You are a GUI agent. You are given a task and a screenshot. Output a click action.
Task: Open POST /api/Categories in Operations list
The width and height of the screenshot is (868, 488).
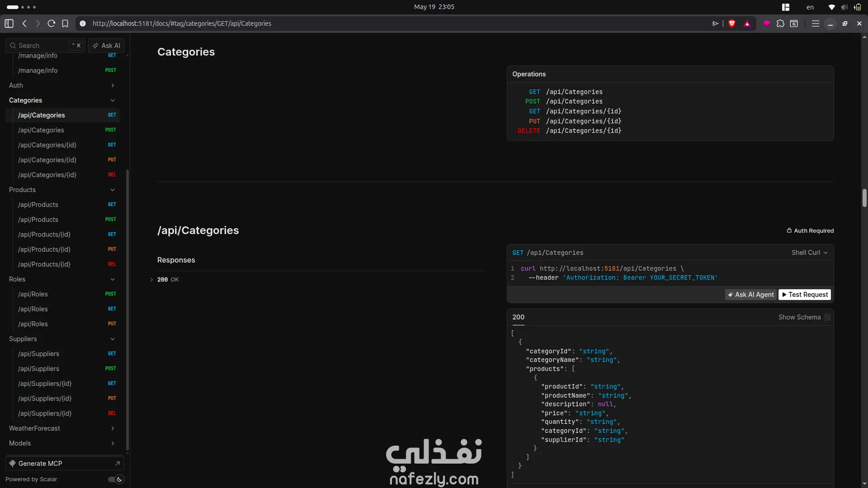coord(564,102)
